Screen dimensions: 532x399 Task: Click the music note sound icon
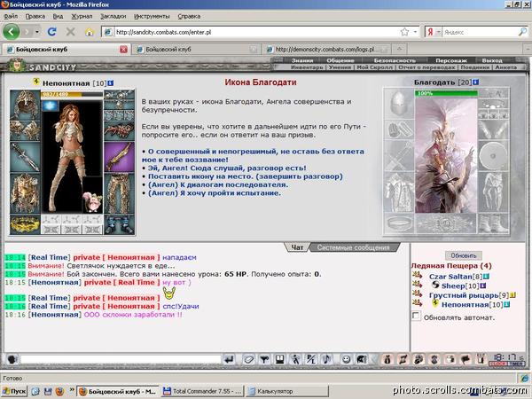point(326,359)
